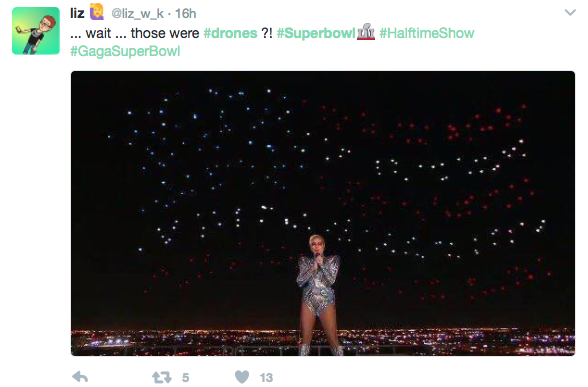Viewport: 588px width, 387px height.
Task: Click the display name liz
Action: [x=77, y=14]
